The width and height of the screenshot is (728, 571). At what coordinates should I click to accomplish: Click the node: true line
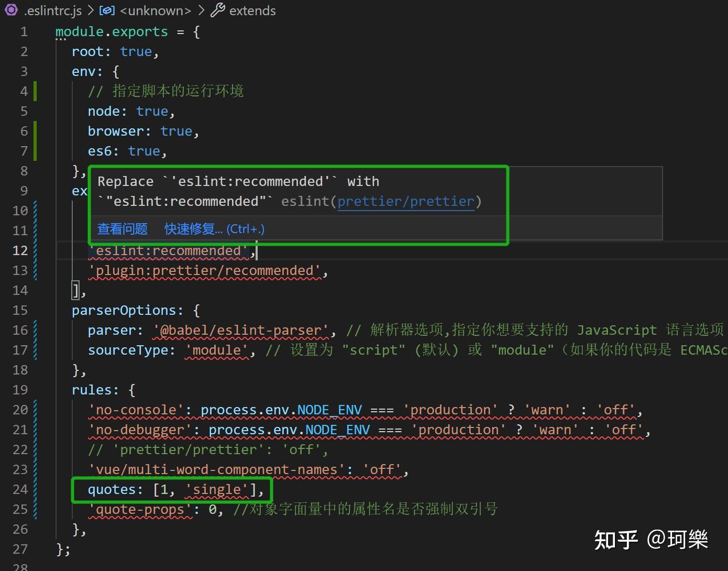coord(131,112)
